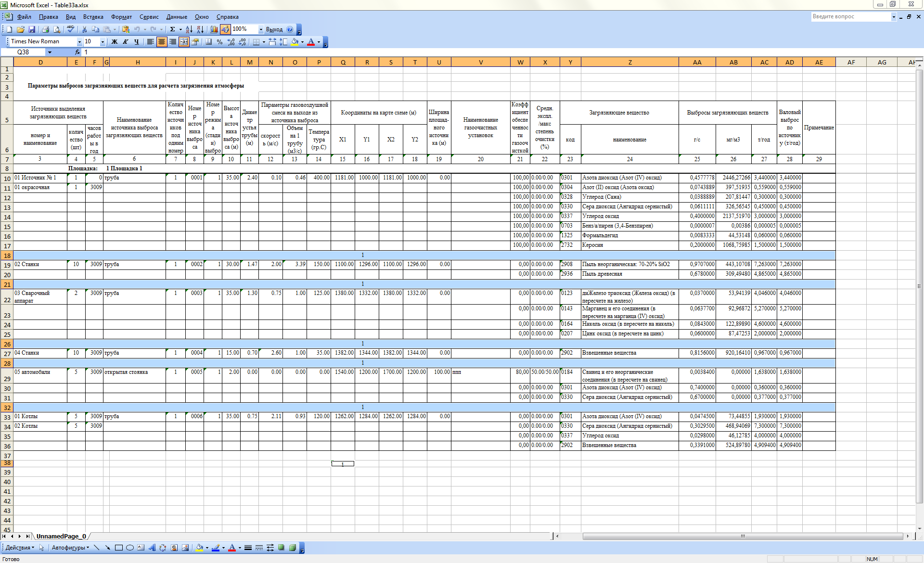Click the Name Box showing Q38
Image resolution: width=924 pixels, height=563 pixels.
23,52
